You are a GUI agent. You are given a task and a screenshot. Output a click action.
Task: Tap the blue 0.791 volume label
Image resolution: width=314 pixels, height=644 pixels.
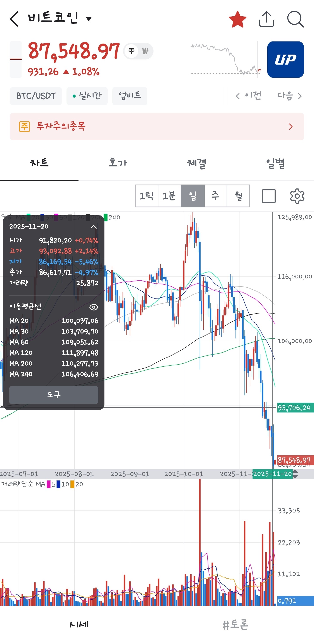click(295, 601)
